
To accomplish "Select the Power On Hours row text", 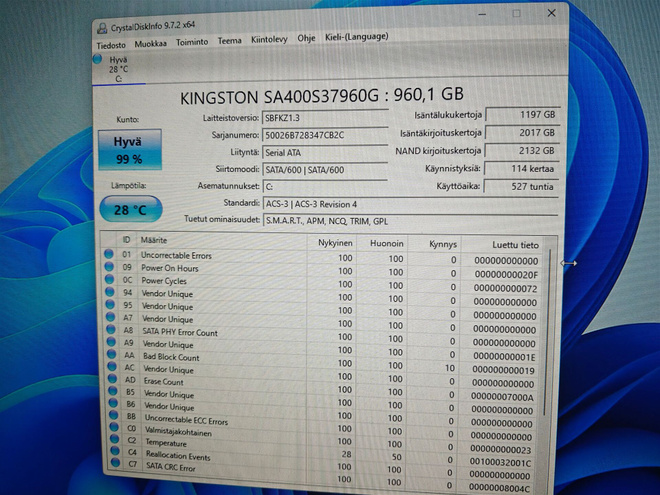I will point(170,268).
